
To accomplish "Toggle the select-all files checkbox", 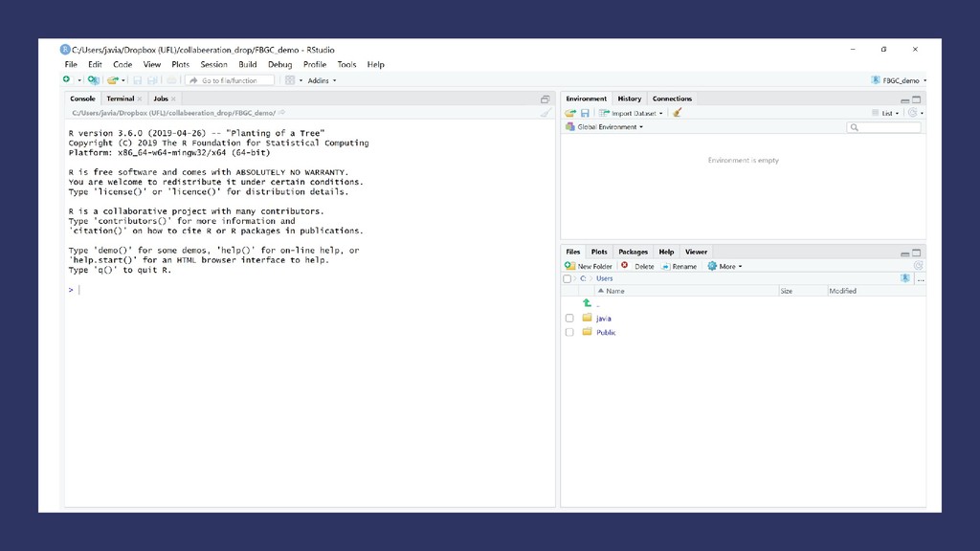I will click(567, 278).
